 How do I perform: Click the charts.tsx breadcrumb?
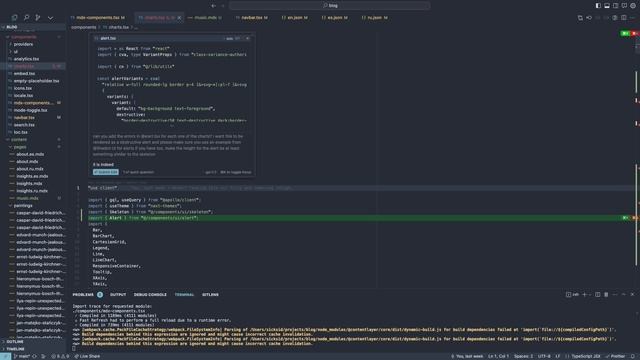(x=118, y=27)
